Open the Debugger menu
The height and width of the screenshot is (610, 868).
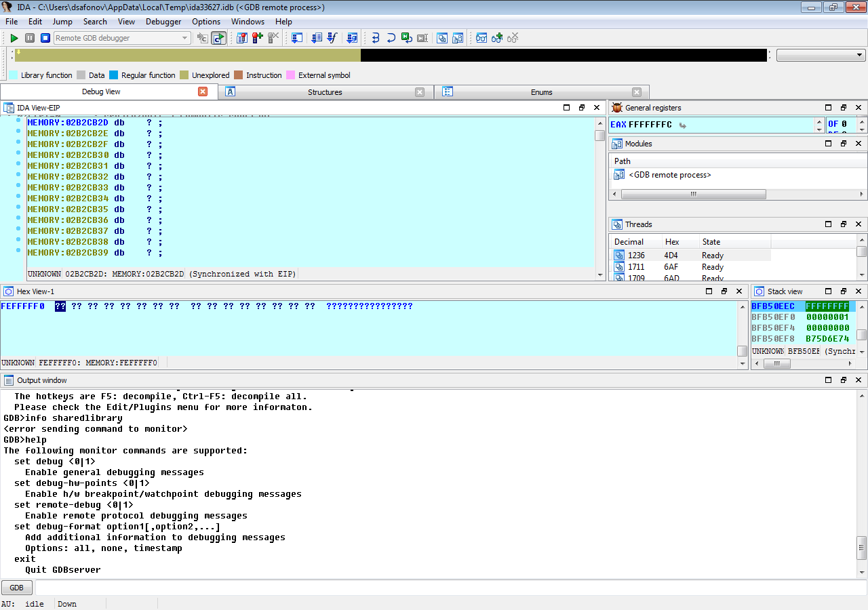click(x=163, y=22)
